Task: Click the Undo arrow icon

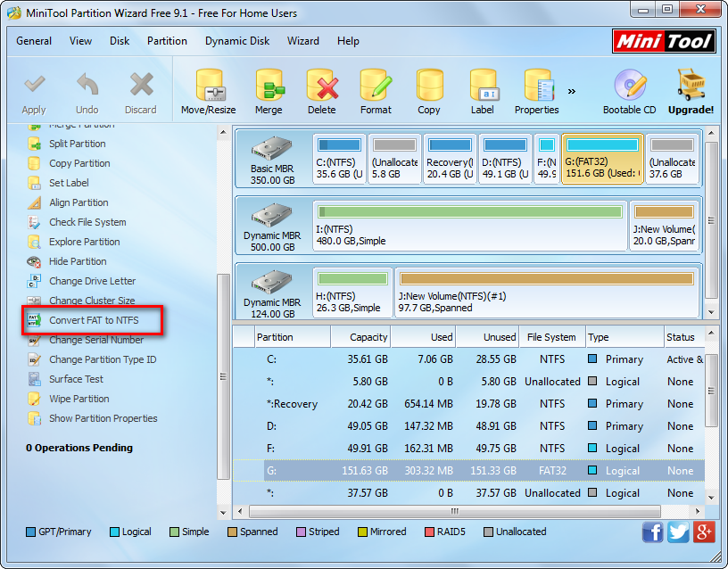Action: pos(87,85)
